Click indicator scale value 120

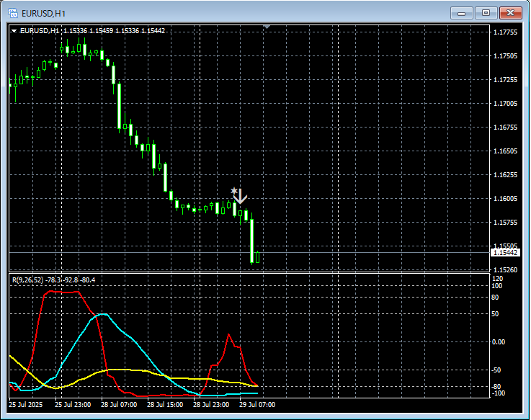pyautogui.click(x=497, y=279)
